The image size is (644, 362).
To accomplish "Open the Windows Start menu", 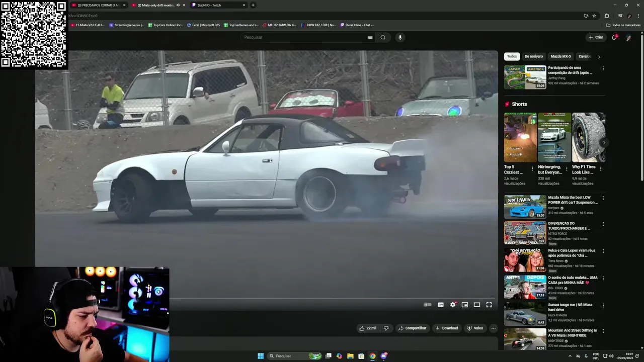I will click(x=261, y=356).
